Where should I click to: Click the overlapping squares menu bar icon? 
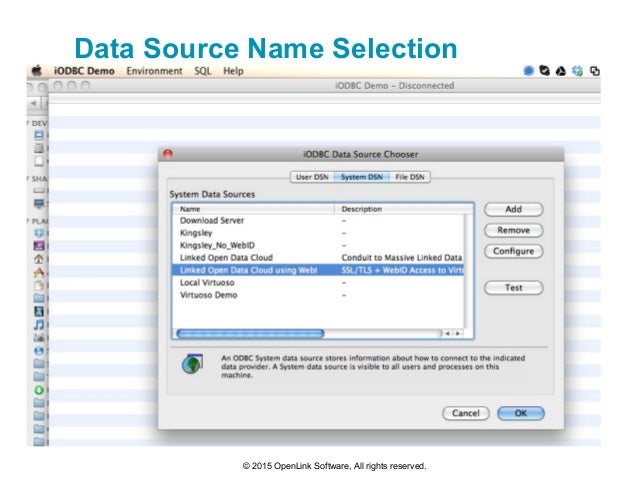pyautogui.click(x=595, y=71)
